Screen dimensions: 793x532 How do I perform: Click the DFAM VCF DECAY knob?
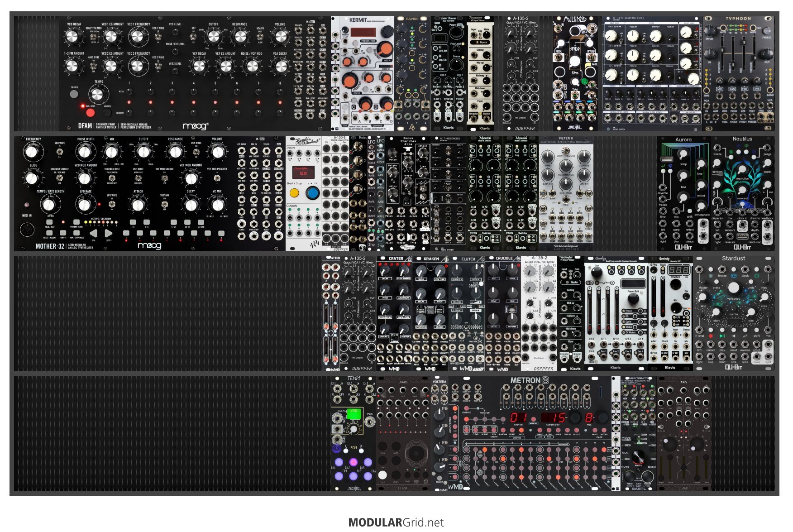(199, 66)
